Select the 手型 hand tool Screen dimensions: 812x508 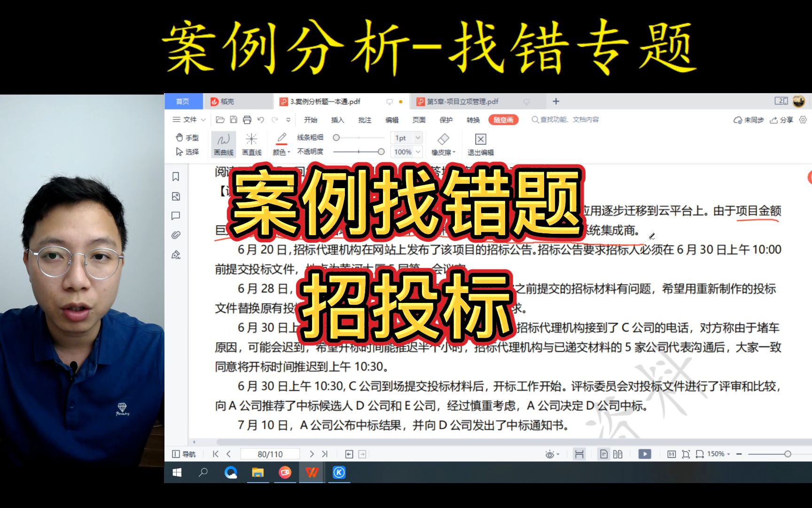pyautogui.click(x=188, y=137)
